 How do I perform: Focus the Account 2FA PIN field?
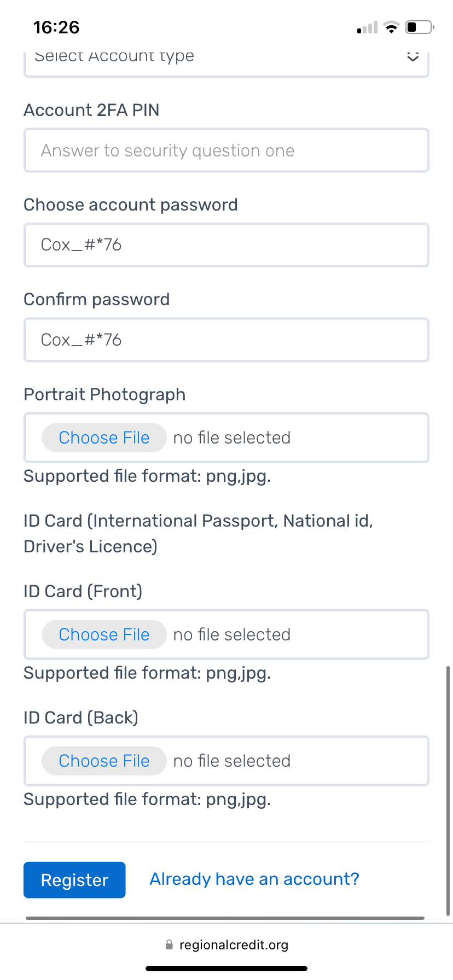[226, 150]
